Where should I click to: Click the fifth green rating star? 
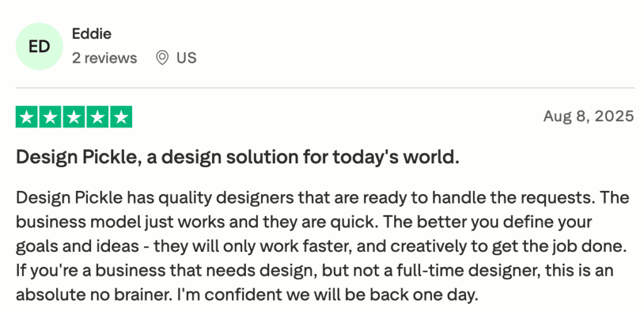[x=120, y=117]
